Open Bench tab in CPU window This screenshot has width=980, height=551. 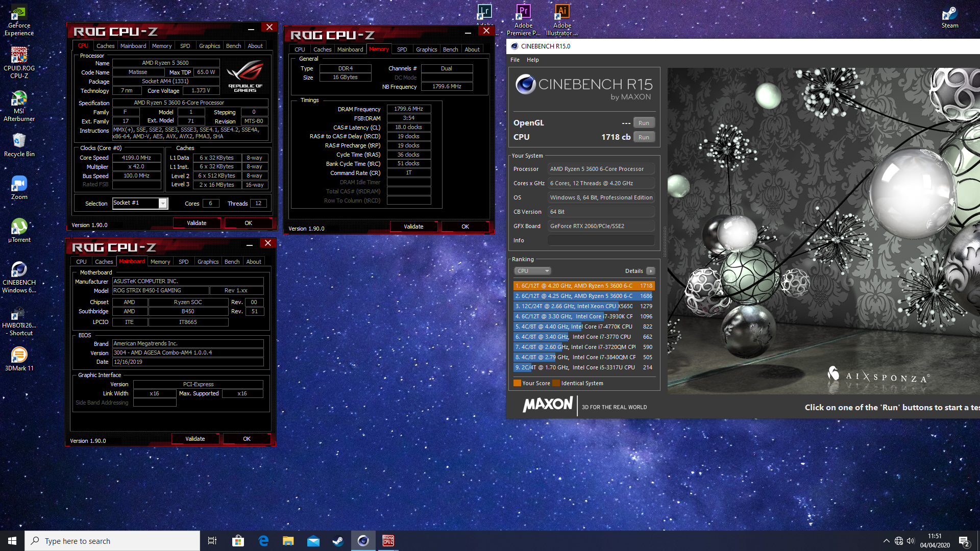pyautogui.click(x=233, y=46)
